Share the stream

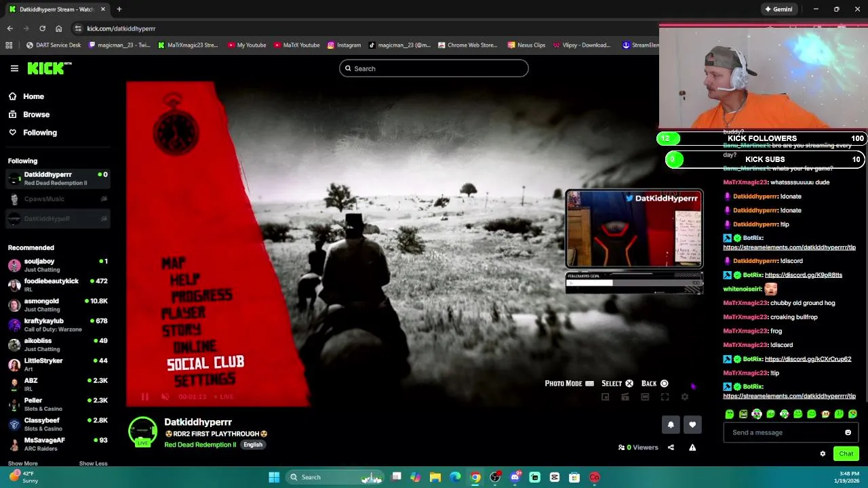(x=671, y=447)
